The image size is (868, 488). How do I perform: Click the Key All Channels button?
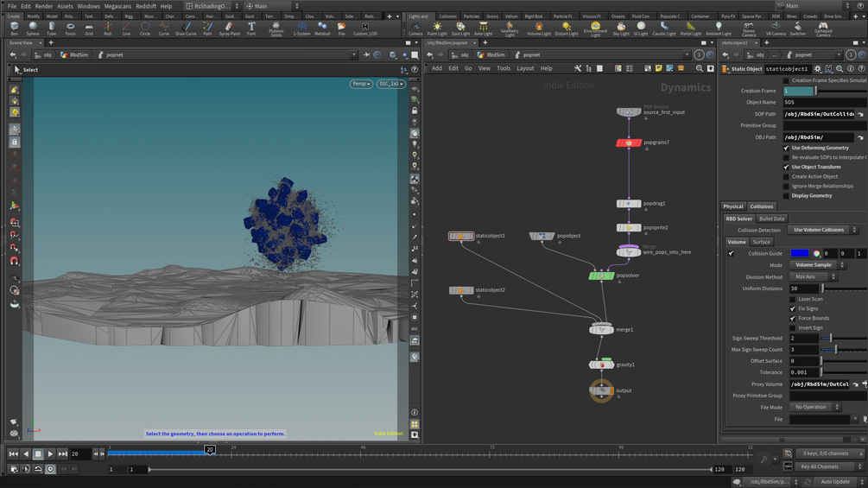(820, 466)
